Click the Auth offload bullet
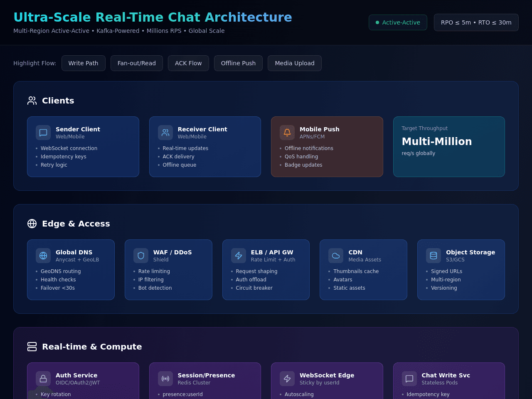 [251, 280]
